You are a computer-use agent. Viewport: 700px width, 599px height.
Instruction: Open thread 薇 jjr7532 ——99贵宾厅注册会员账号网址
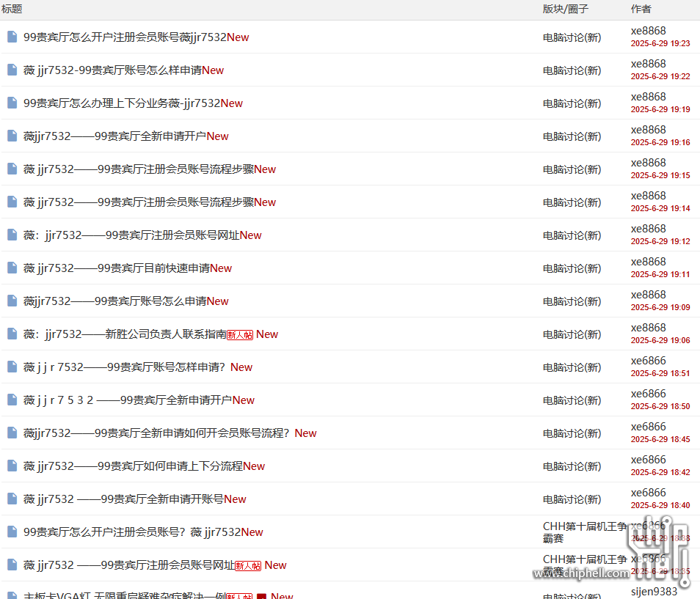(x=129, y=565)
